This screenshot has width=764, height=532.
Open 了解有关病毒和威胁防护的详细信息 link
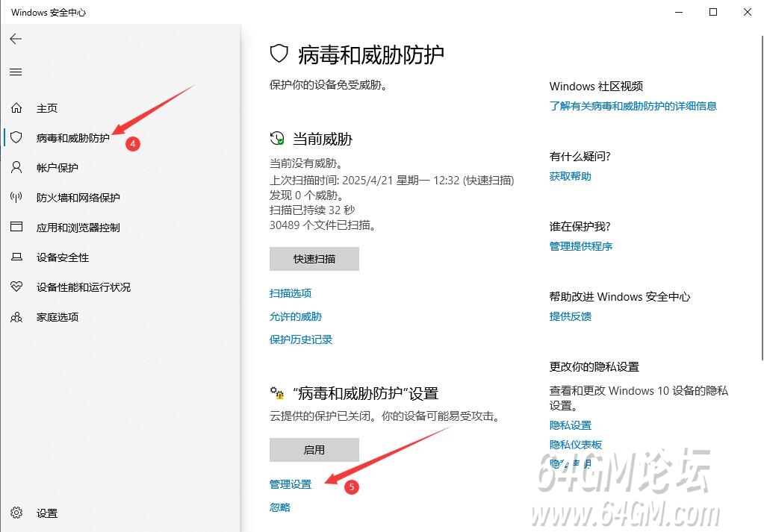(x=633, y=106)
